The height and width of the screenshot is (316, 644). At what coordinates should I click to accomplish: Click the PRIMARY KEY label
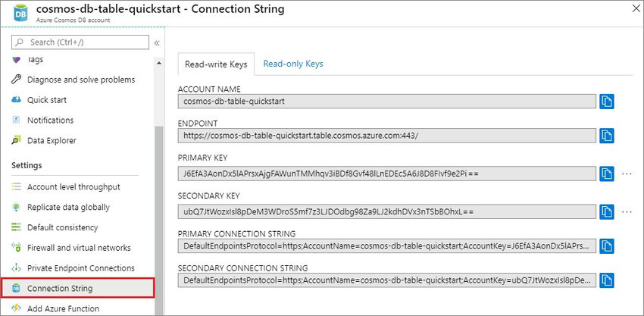[x=202, y=158]
